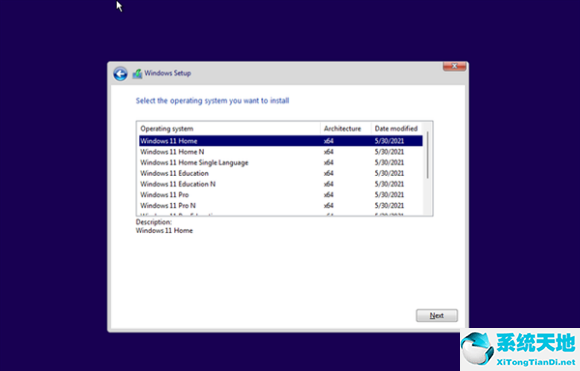Click the Operating system column header
This screenshot has height=371, width=580.
229,129
